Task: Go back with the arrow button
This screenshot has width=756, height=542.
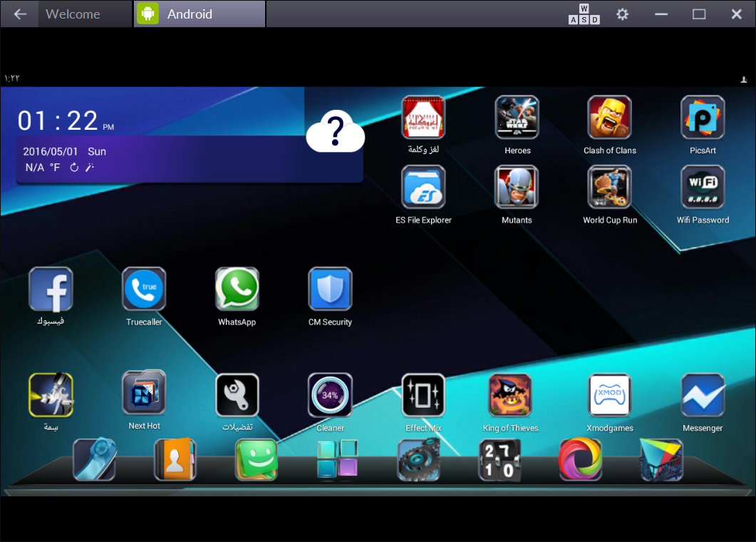Action: click(20, 14)
